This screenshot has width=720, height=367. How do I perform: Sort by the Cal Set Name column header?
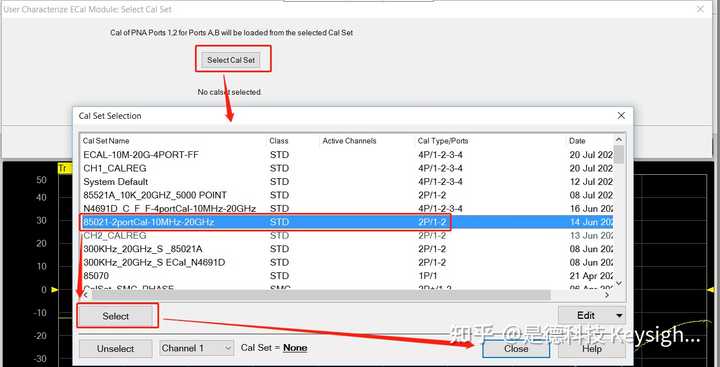tap(106, 141)
